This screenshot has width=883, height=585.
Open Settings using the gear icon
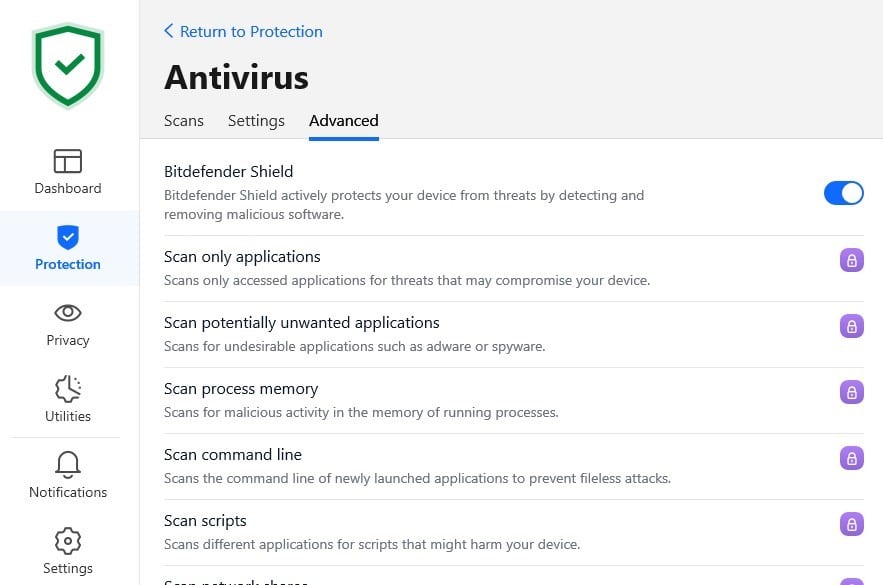[x=67, y=549]
